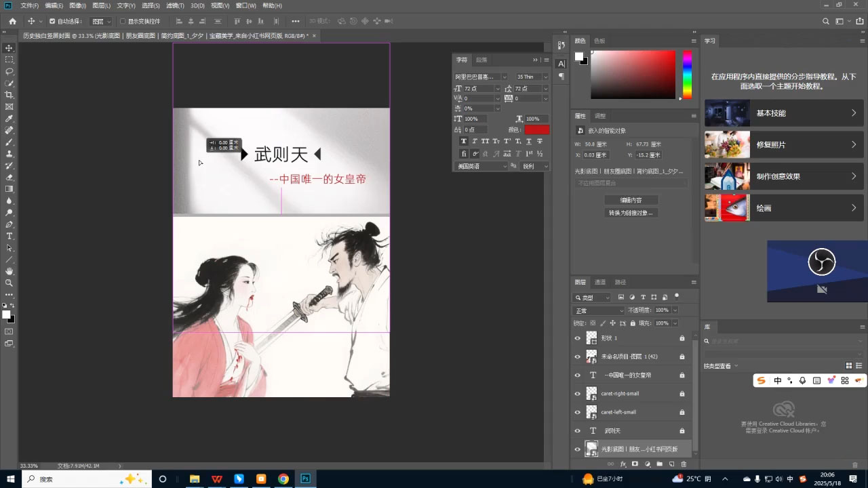Toggle underline style in Character panel
This screenshot has height=488, width=868.
(529, 141)
